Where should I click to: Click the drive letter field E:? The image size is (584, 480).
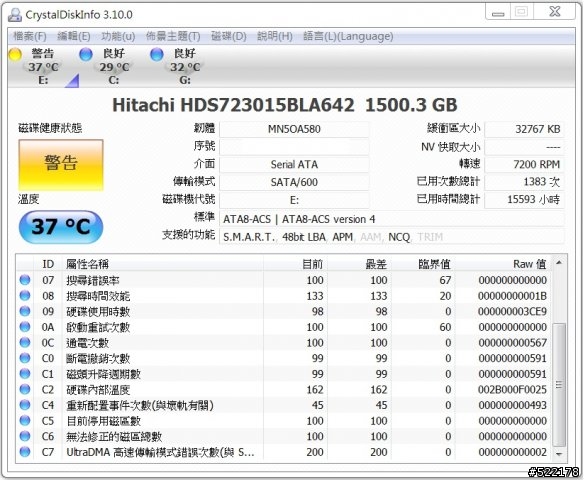click(294, 200)
